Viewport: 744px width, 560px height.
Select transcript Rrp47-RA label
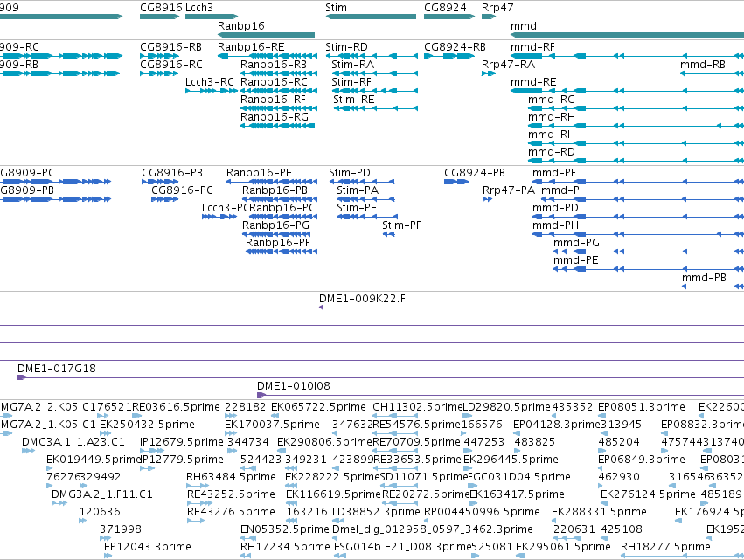tap(508, 65)
